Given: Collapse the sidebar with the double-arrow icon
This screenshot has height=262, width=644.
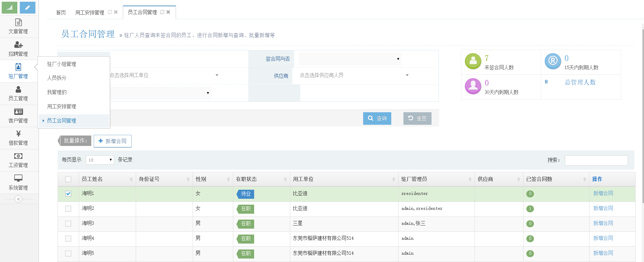Looking at the screenshot, I should [x=18, y=199].
